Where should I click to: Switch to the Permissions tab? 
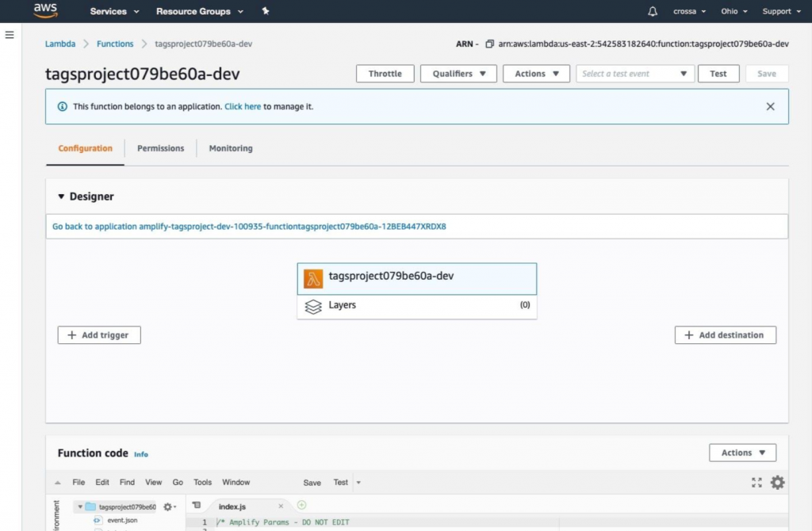pyautogui.click(x=160, y=148)
